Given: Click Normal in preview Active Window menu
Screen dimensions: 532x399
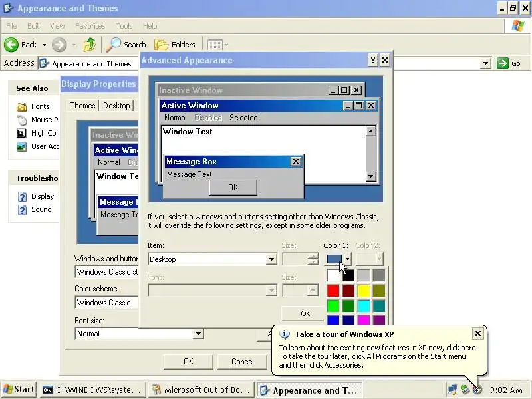Looking at the screenshot, I should coord(176,118).
